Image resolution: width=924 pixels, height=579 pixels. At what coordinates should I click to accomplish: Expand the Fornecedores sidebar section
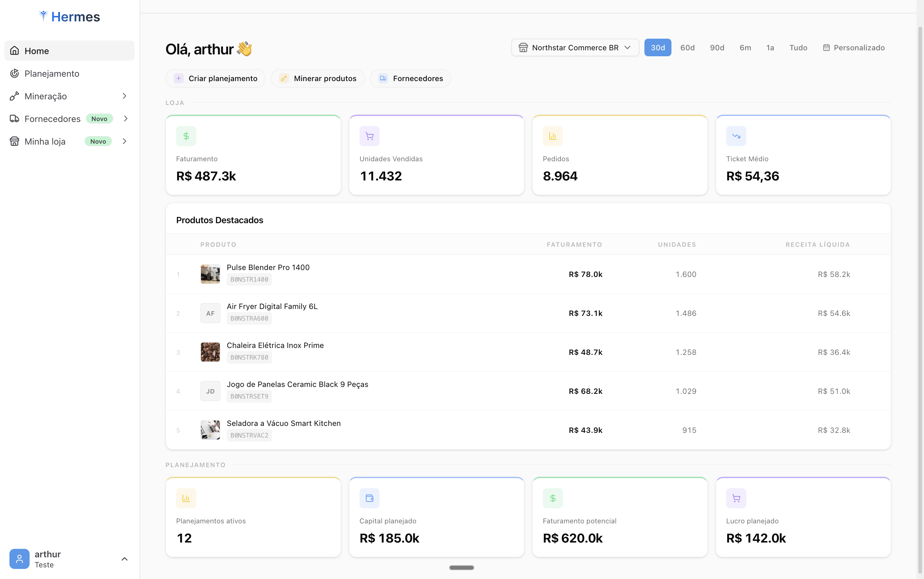point(126,119)
